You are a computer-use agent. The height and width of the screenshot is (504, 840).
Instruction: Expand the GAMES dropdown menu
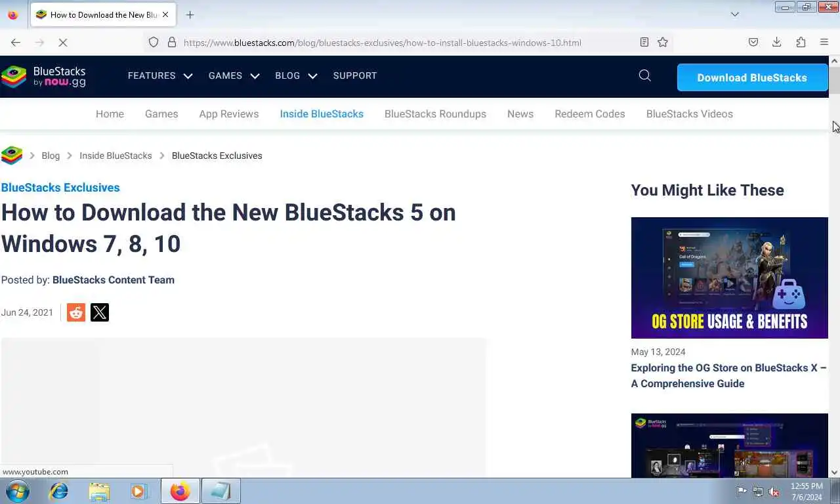coord(234,75)
